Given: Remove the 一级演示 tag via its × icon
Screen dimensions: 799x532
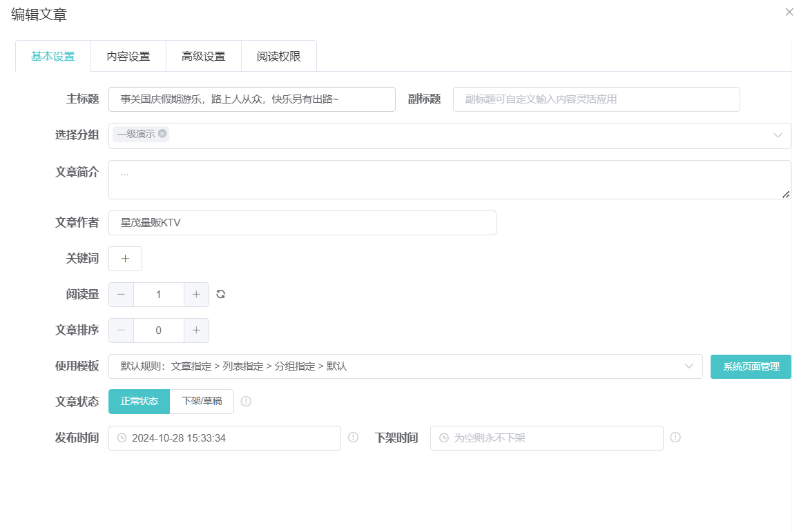Looking at the screenshot, I should point(162,135).
